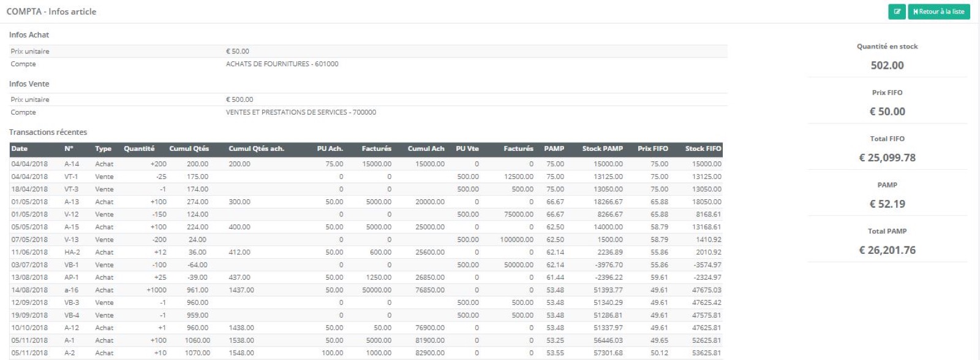
Task: Click transaction number 'AP-1'
Action: (x=72, y=277)
